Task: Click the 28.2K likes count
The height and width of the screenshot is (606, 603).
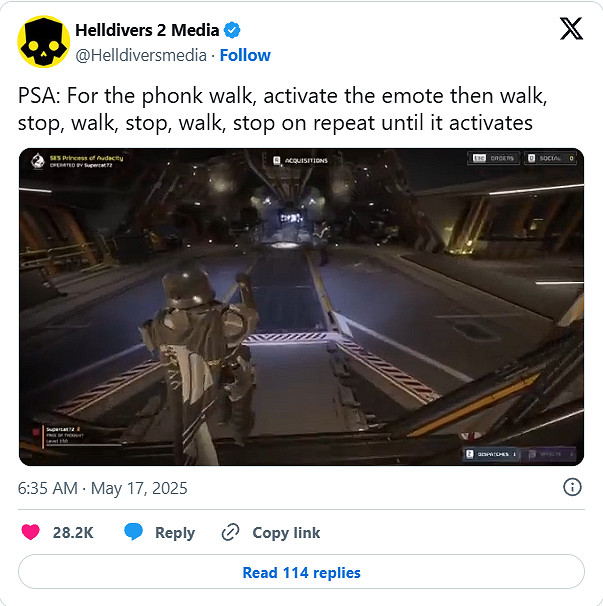Action: coord(73,533)
